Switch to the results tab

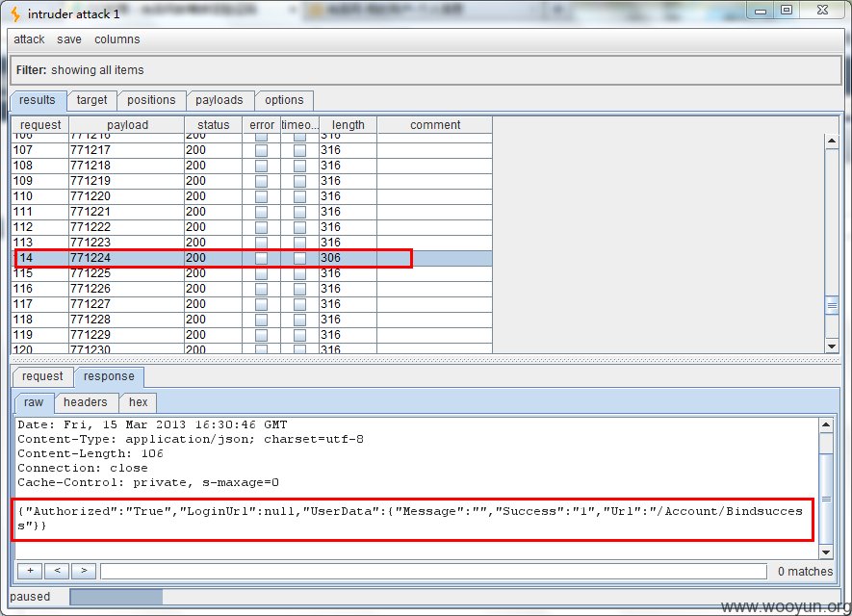[37, 100]
